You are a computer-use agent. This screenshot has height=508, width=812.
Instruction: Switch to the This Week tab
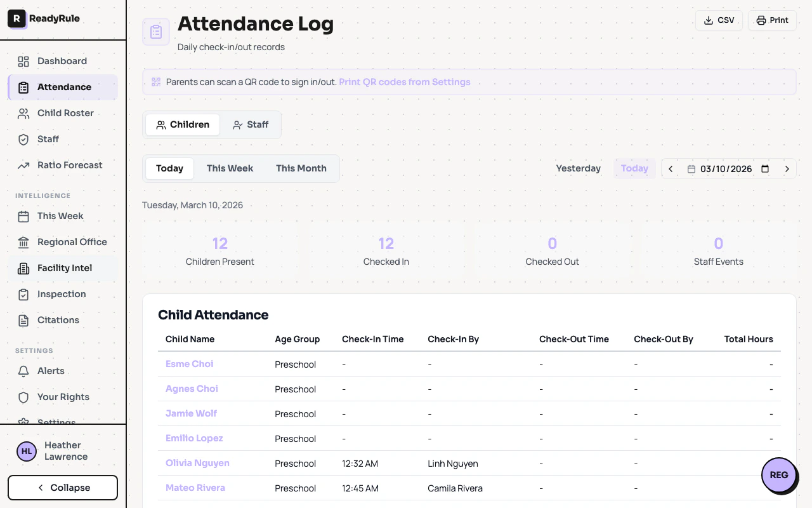tap(230, 168)
